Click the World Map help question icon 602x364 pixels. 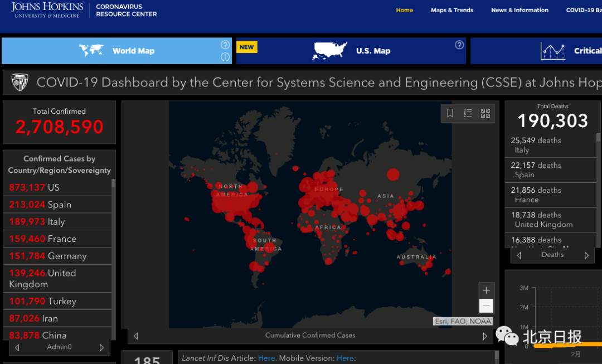(225, 45)
